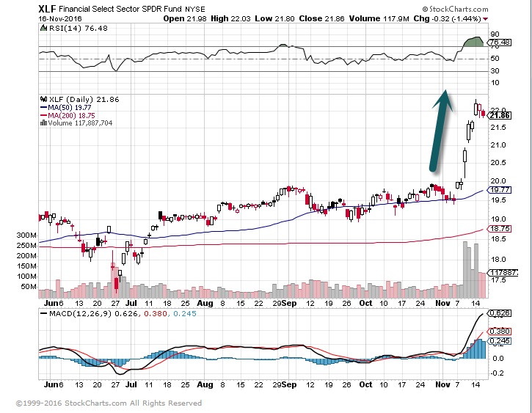Viewport: 532px width, 413px height.
Task: Click the 20.0 price axis label
Action: coord(498,181)
